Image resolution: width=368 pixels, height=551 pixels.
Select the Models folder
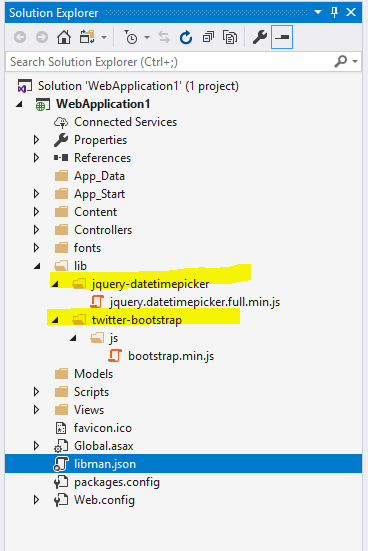point(93,374)
